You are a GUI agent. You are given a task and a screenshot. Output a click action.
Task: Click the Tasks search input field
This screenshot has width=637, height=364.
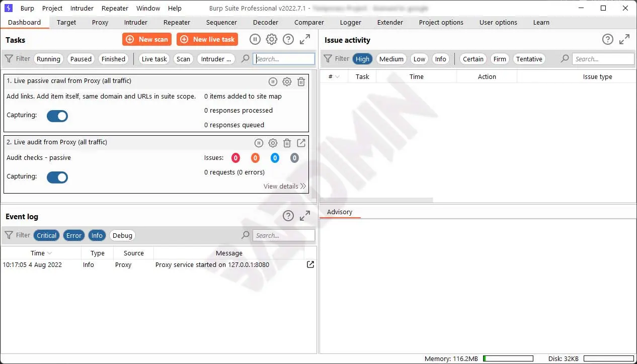(284, 59)
